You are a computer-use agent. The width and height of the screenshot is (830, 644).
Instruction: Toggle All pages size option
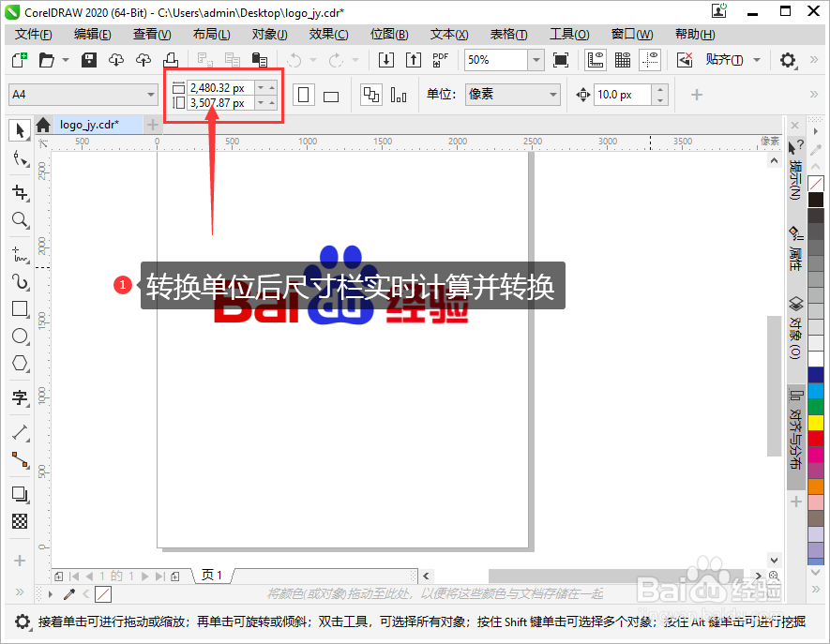click(370, 96)
